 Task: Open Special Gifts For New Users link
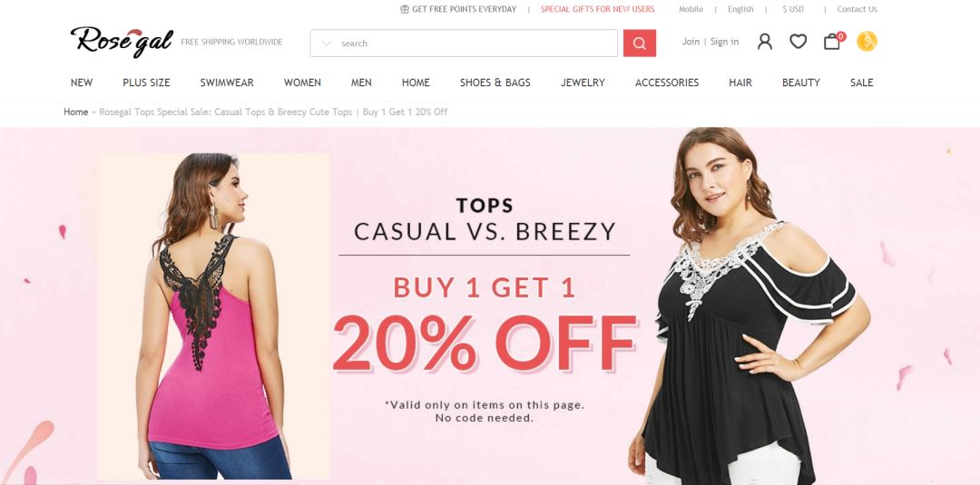(x=597, y=9)
